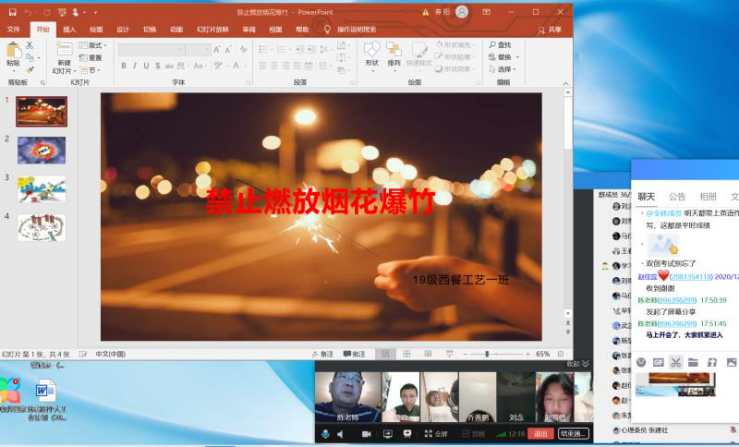Toggle the camera in meeting toolbar
Screen dimensions: 739x447
coord(366,434)
